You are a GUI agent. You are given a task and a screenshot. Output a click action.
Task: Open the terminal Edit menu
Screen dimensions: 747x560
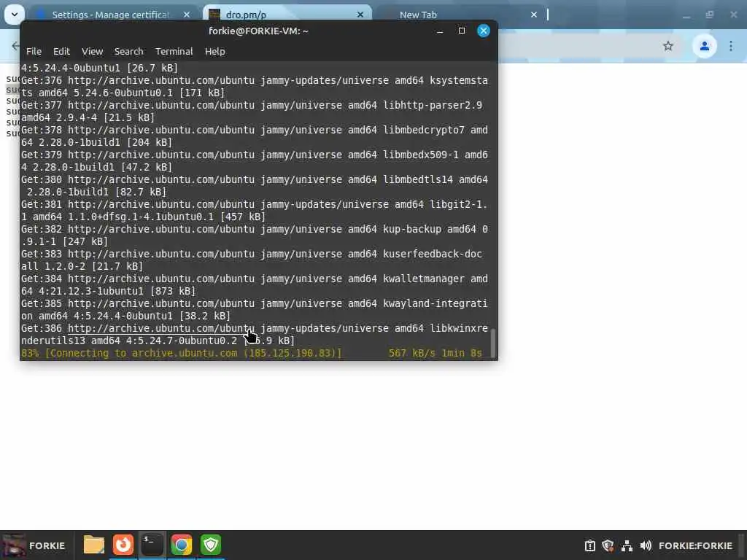click(61, 52)
